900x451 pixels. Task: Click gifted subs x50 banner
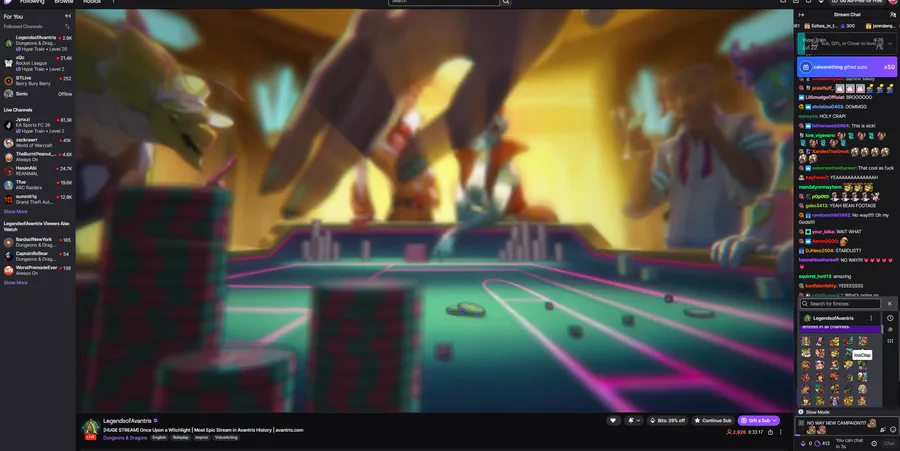point(847,67)
